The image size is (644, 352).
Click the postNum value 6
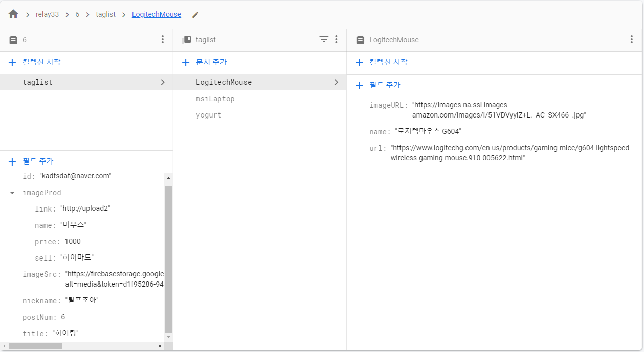[63, 317]
